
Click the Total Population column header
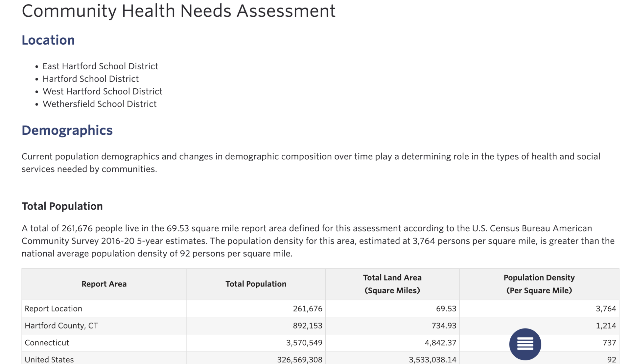256,284
